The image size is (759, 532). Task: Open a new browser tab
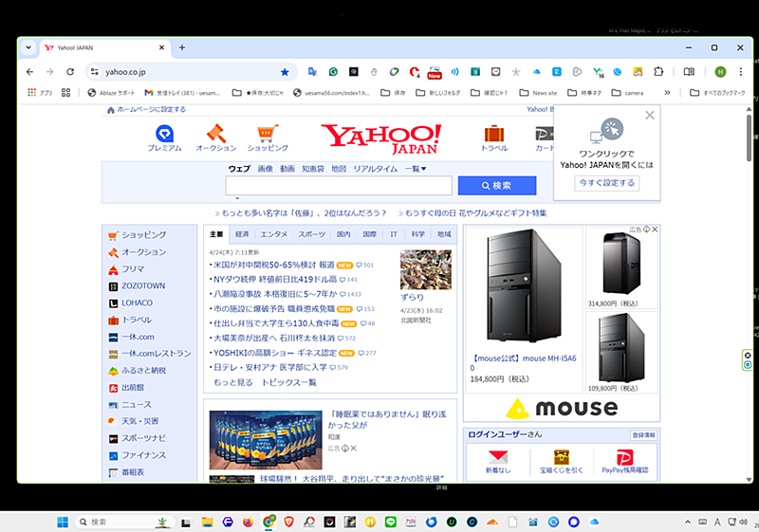pyautogui.click(x=182, y=47)
